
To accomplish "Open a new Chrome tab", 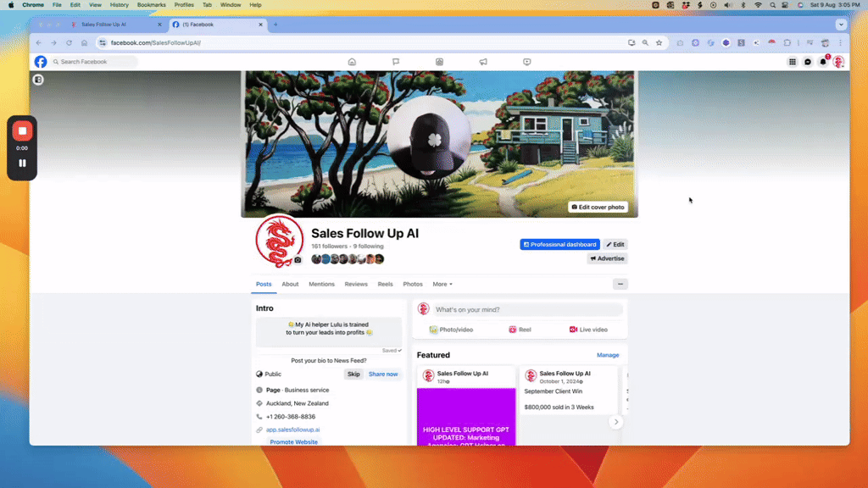I will 275,25.
